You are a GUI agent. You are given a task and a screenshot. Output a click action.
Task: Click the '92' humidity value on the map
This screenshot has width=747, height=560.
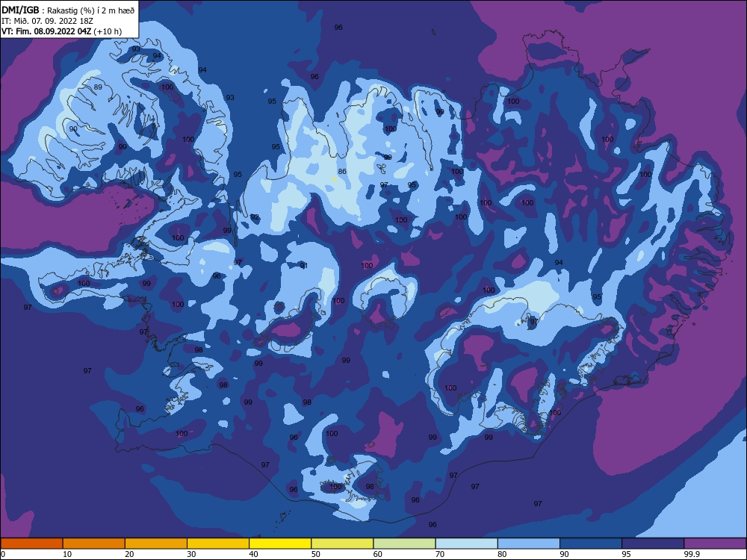[255, 217]
